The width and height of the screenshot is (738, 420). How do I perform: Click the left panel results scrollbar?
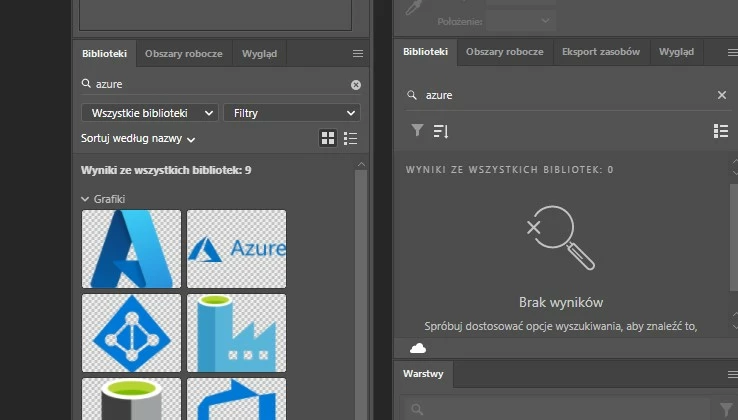(361, 294)
